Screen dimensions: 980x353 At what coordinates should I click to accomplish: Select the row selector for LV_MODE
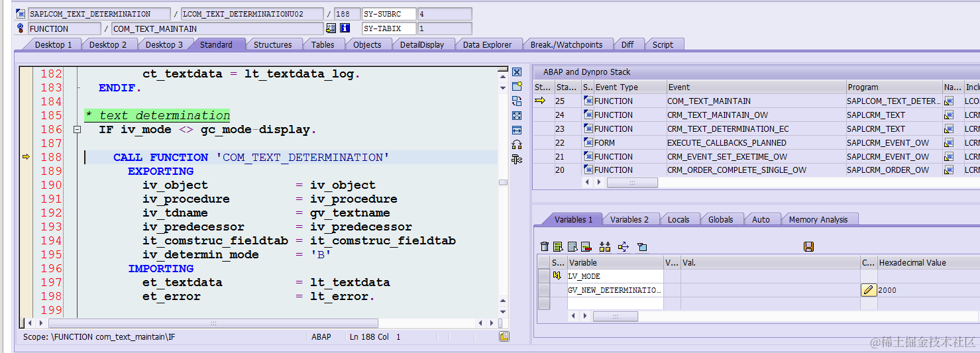[x=544, y=276]
